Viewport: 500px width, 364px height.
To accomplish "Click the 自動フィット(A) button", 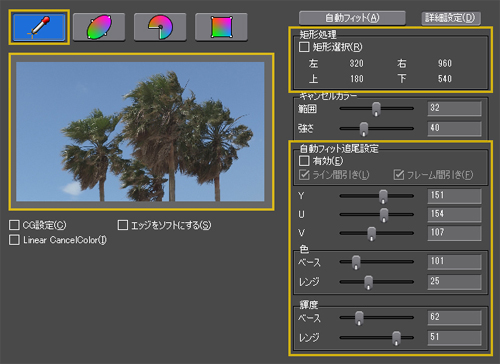I will 352,18.
